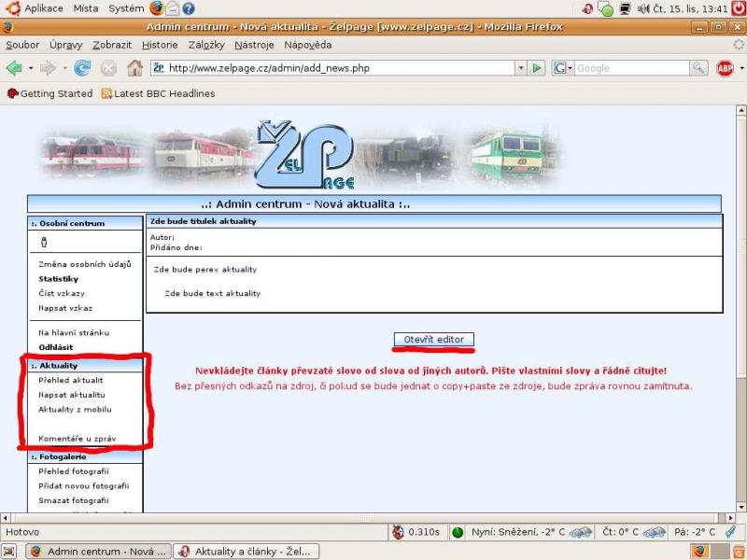This screenshot has width=747, height=560.
Task: Click in the Google search field
Action: point(631,68)
